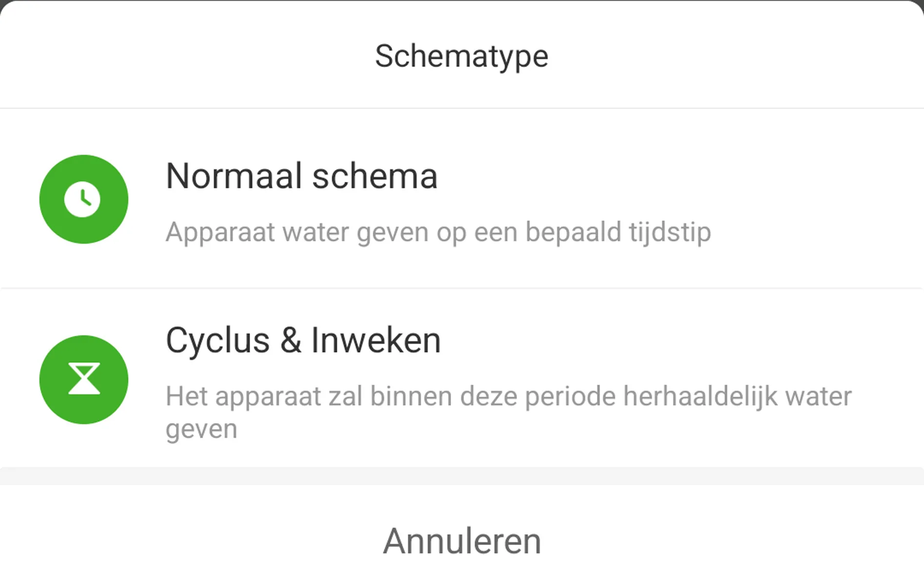This screenshot has width=924, height=585.
Task: Click the 'Het apparaat zal binnen' description
Action: [x=508, y=396]
